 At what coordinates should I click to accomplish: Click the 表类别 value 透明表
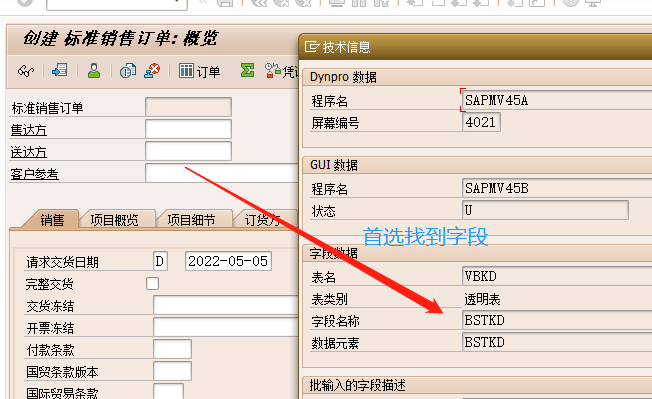point(482,299)
